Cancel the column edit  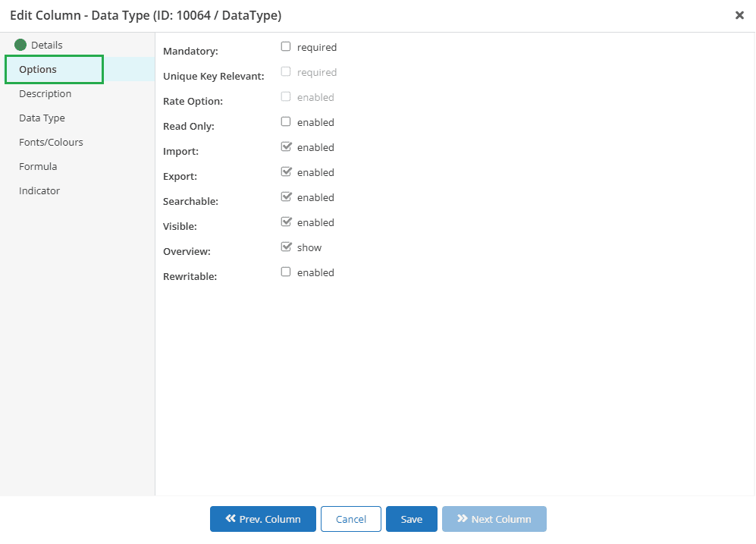click(351, 519)
